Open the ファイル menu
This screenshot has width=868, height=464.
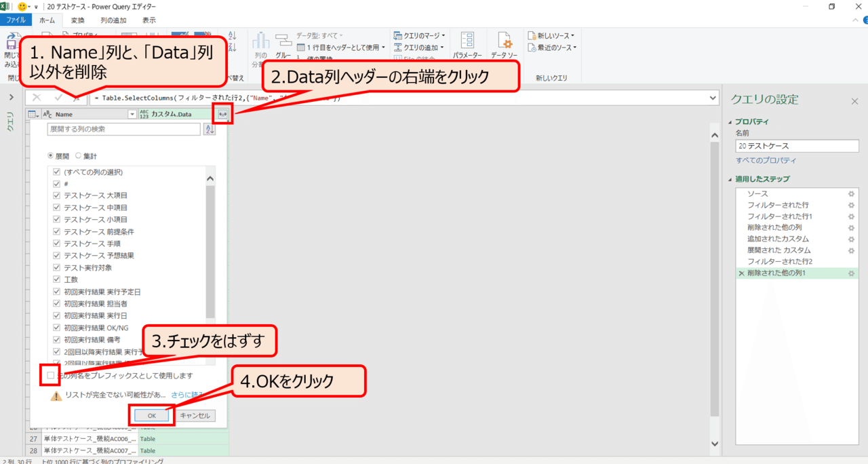(x=16, y=20)
